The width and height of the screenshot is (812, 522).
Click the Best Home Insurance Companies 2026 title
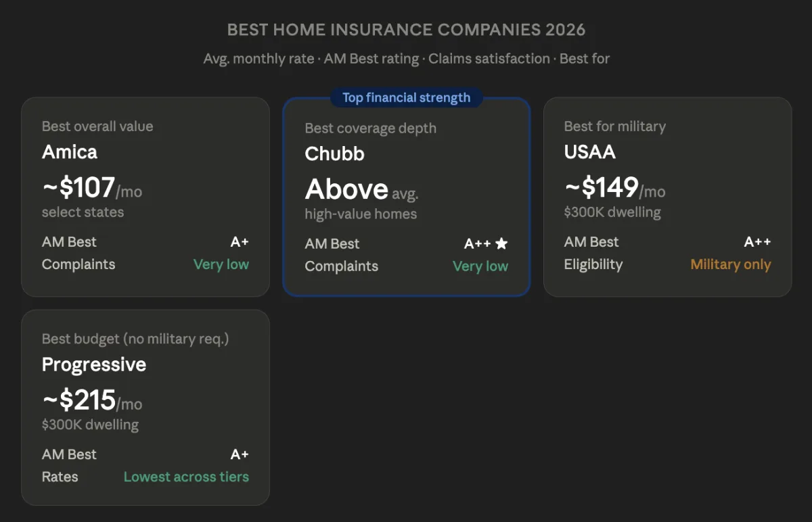tap(406, 30)
